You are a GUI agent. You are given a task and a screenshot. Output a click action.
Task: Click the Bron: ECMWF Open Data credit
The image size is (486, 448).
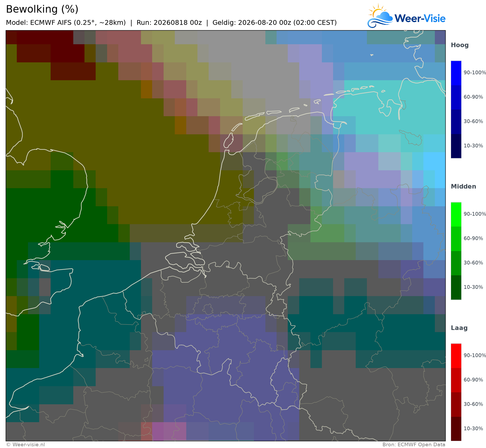tap(414, 445)
